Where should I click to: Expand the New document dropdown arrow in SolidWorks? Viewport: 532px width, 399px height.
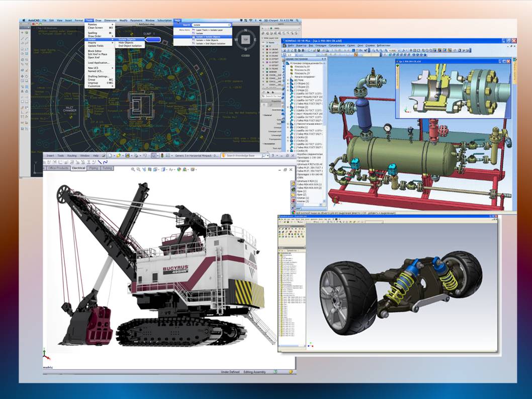point(114,155)
